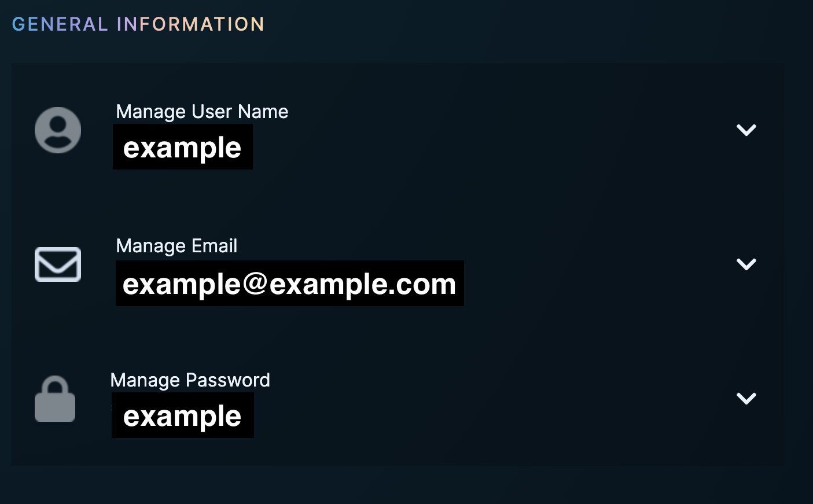Click the "Manage User Name" label
813x504 pixels.
click(x=202, y=112)
